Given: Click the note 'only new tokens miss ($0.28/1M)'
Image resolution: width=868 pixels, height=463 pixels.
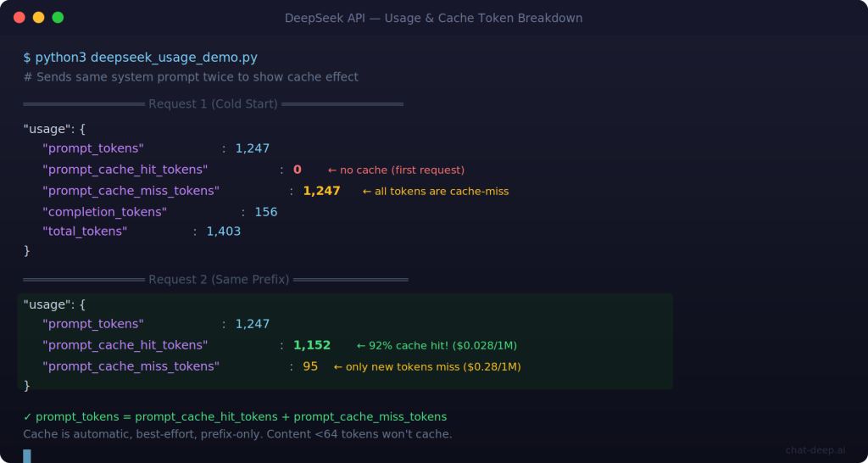Looking at the screenshot, I should coord(433,367).
